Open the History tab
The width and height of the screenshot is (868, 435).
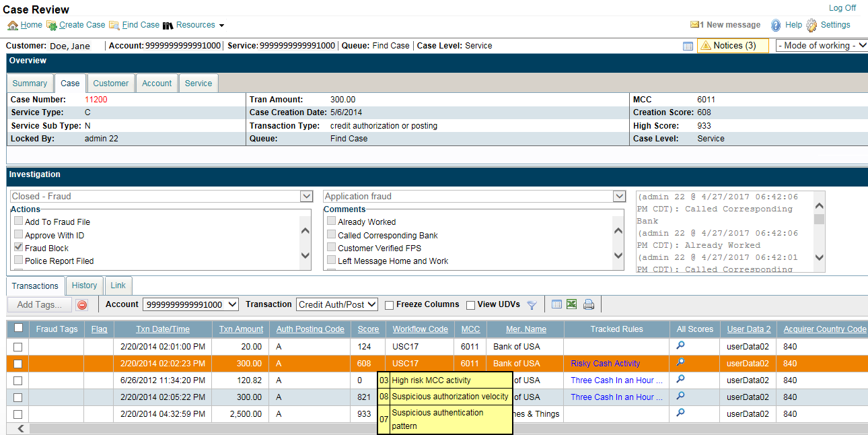pos(84,286)
